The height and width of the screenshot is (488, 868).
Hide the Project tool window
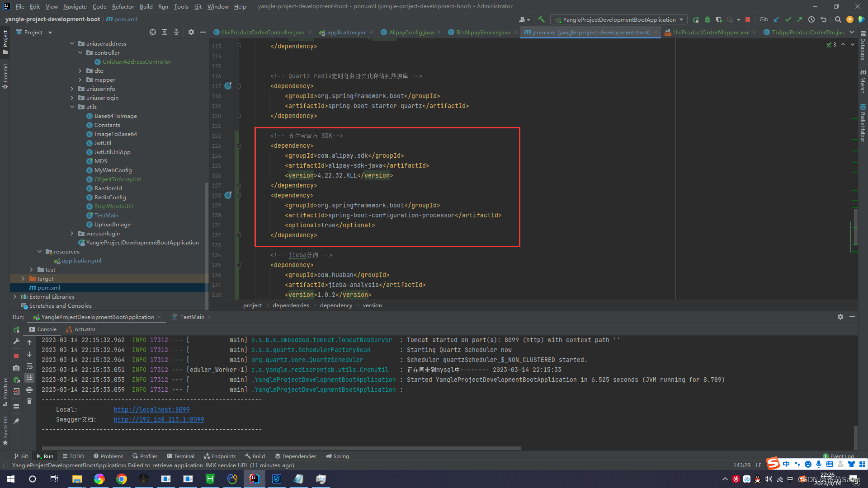pyautogui.click(x=203, y=32)
